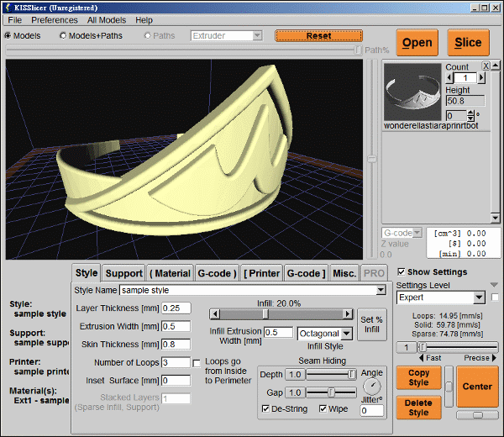The height and width of the screenshot is (437, 504).
Task: Decrease model count with left arrow
Action: coord(449,77)
